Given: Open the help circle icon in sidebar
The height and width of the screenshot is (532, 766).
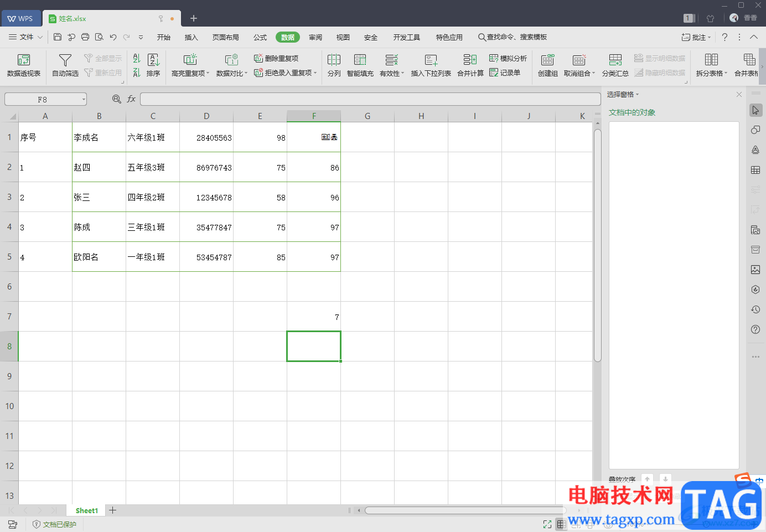Looking at the screenshot, I should pyautogui.click(x=755, y=329).
